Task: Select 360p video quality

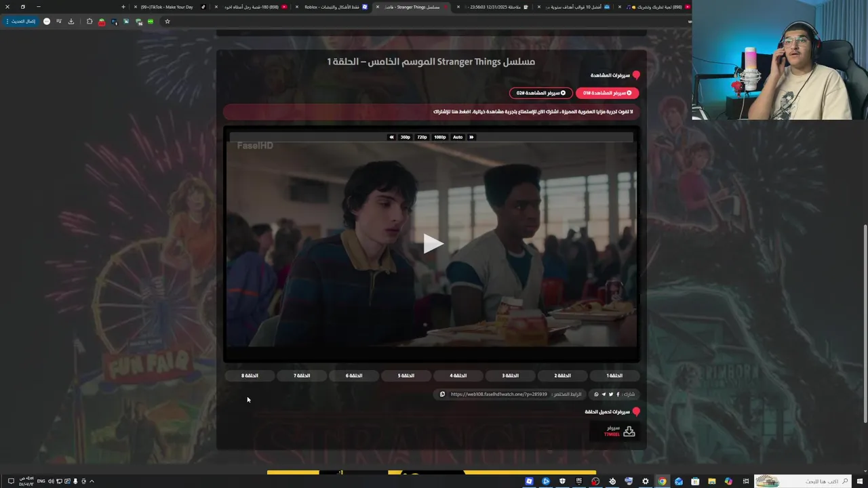Action: [x=406, y=137]
